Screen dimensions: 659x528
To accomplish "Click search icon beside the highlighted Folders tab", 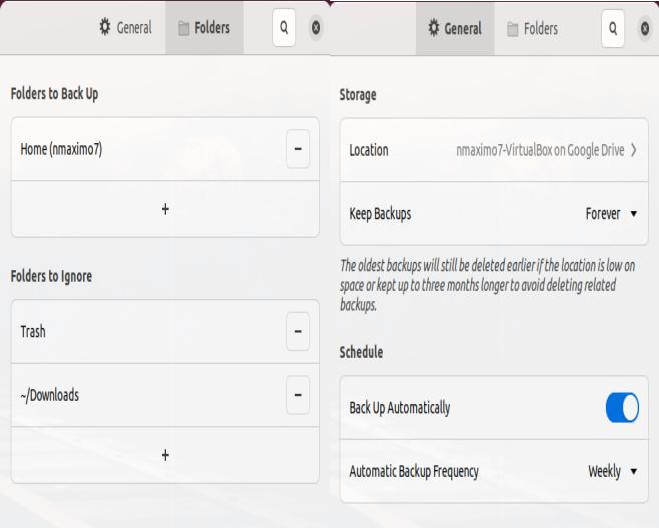I will click(x=284, y=29).
